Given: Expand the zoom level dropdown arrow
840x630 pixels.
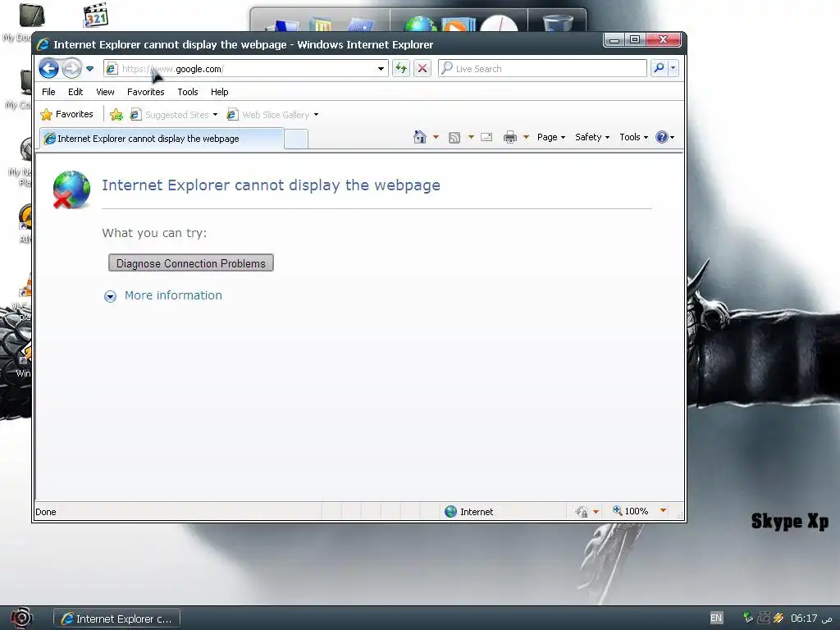Looking at the screenshot, I should point(663,510).
